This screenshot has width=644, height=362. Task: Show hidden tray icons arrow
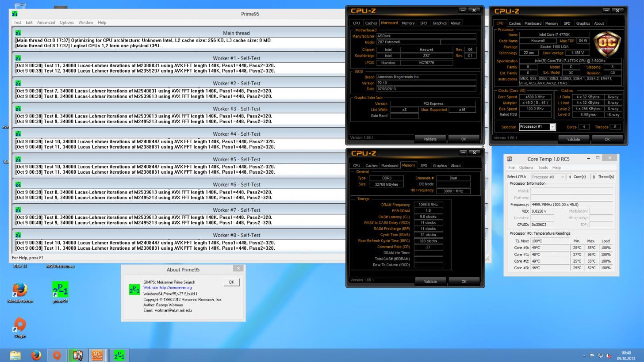(x=584, y=355)
